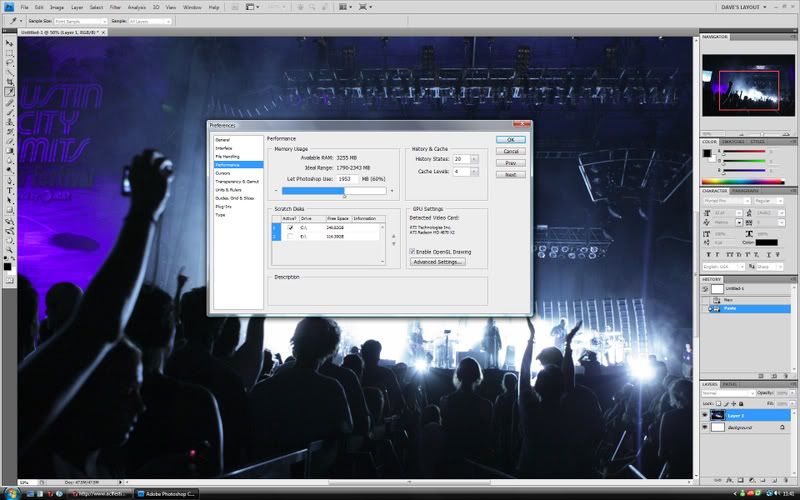Click the Advanced Settings button
The image size is (800, 500).
(x=438, y=262)
